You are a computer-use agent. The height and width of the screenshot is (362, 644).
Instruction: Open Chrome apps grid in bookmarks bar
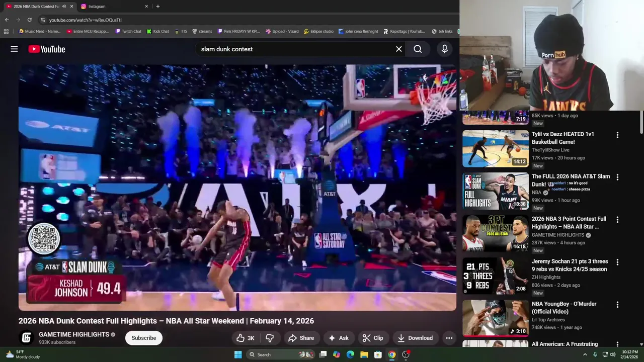(6, 31)
